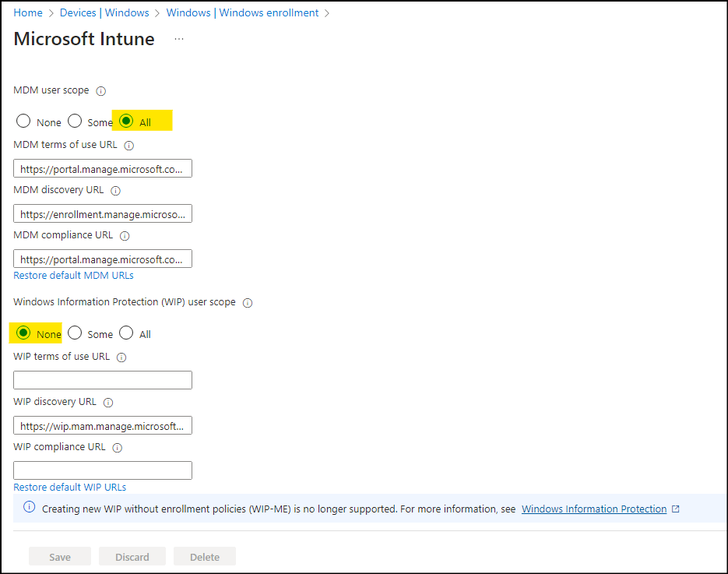Image resolution: width=728 pixels, height=574 pixels.
Task: Open the more options ellipsis beside Microsoft Intune
Action: (x=179, y=39)
